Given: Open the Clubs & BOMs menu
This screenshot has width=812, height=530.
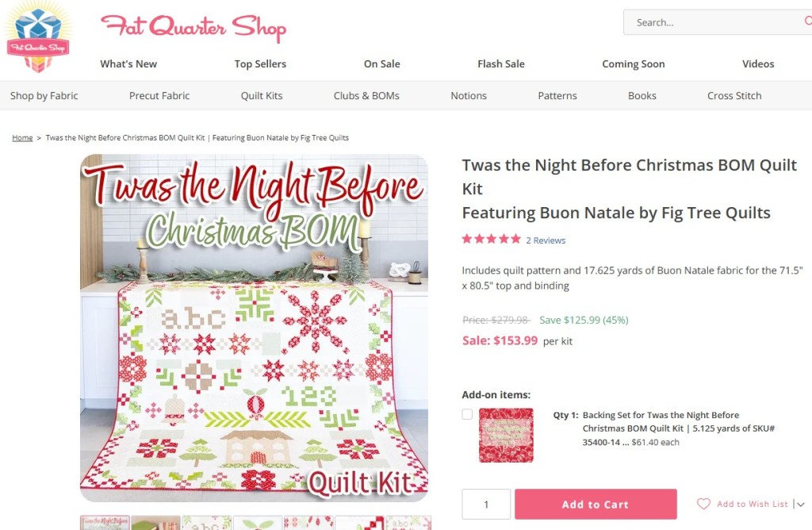Looking at the screenshot, I should tap(366, 95).
